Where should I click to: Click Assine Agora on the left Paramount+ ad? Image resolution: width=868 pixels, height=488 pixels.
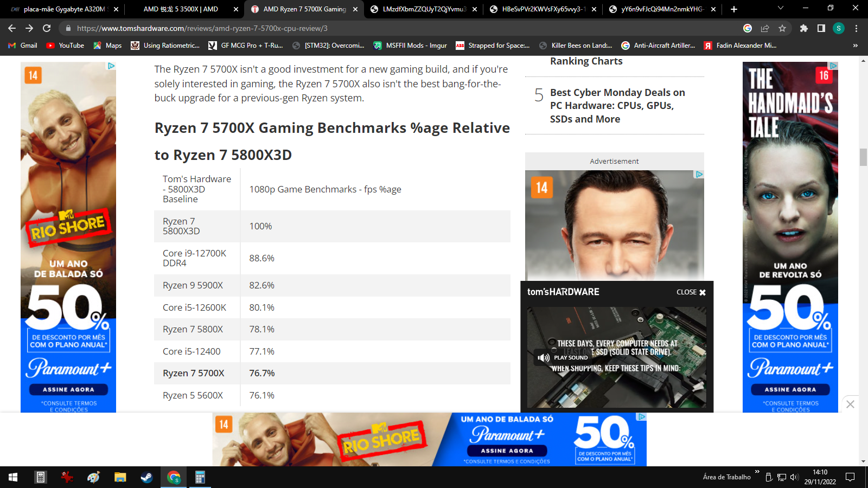68,389
